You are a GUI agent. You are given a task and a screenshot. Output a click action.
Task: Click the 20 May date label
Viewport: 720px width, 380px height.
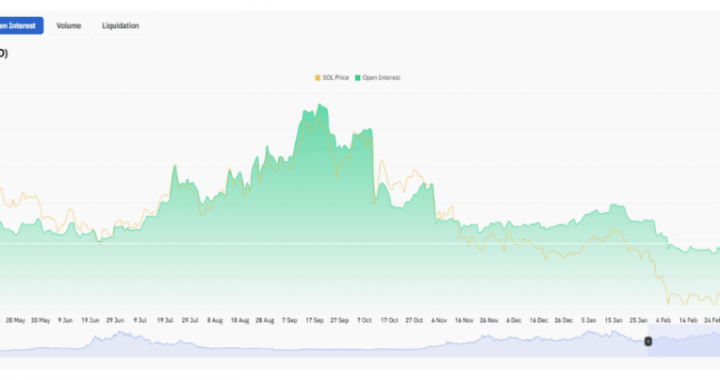click(x=16, y=320)
